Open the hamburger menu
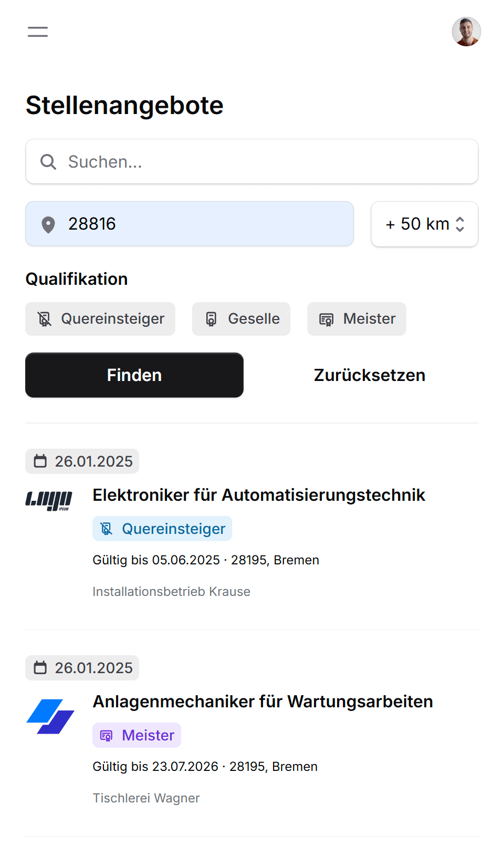The height and width of the screenshot is (845, 504). pyautogui.click(x=37, y=32)
